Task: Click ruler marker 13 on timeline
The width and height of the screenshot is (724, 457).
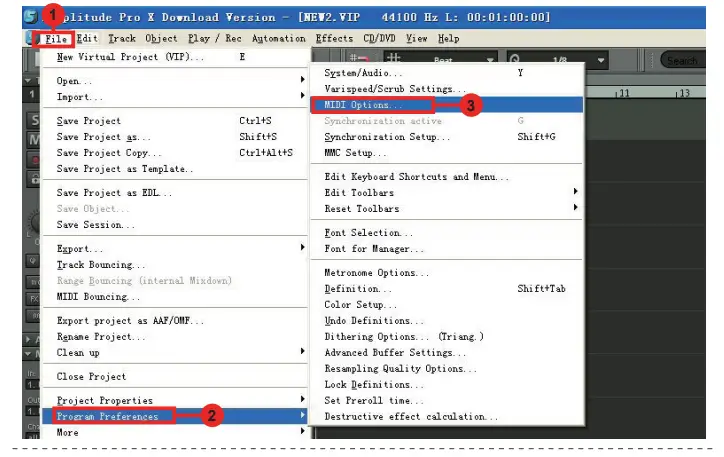Action: point(683,93)
